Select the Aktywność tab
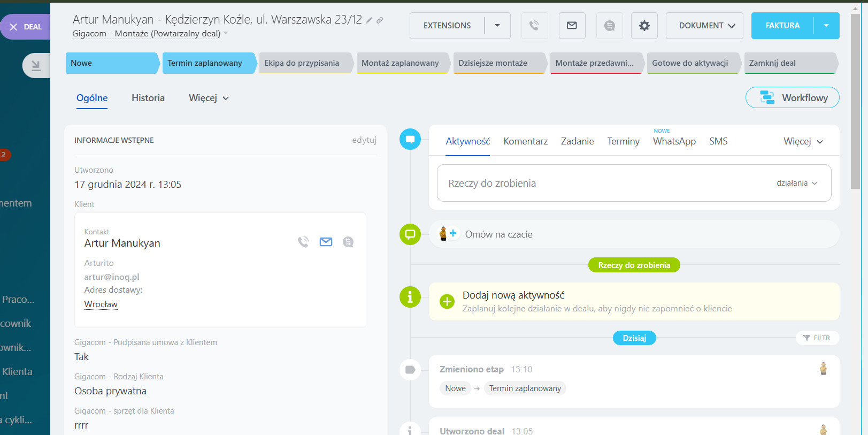 [468, 141]
